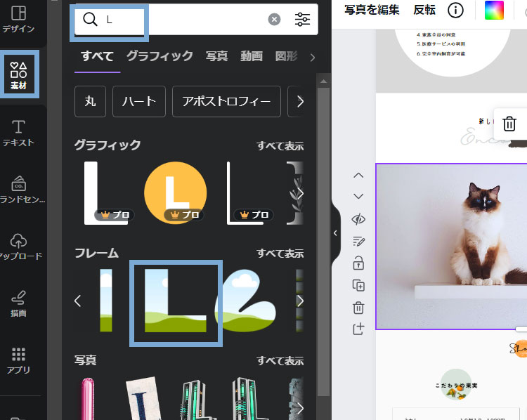Image resolution: width=527 pixels, height=420 pixels.
Task: Click 写真を編集 (Edit photo) button
Action: tap(372, 10)
